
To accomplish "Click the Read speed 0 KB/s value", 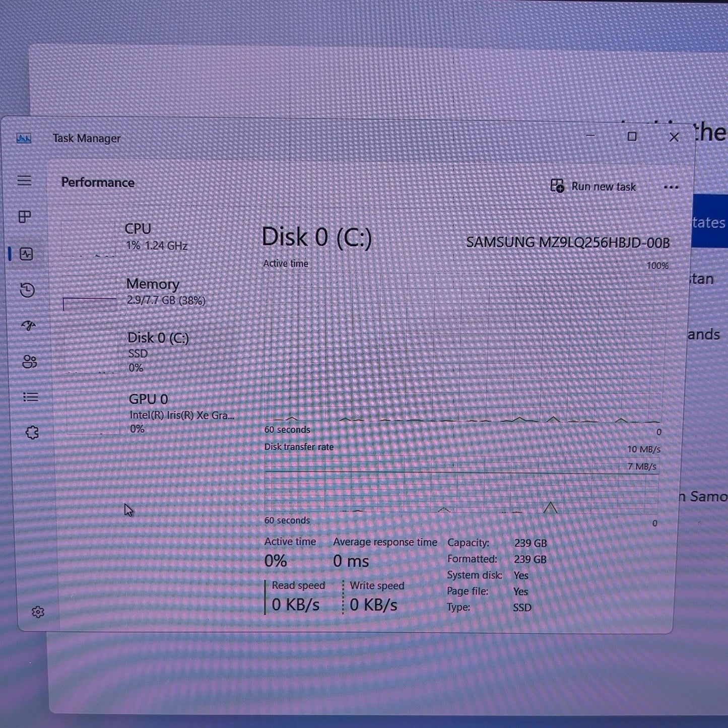I will pyautogui.click(x=296, y=605).
